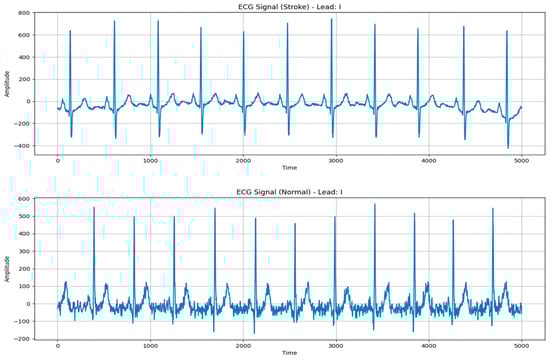This screenshot has width=550, height=361.
Task: Click the 1000 tick on Stroke chart x-axis
Action: click(x=150, y=161)
